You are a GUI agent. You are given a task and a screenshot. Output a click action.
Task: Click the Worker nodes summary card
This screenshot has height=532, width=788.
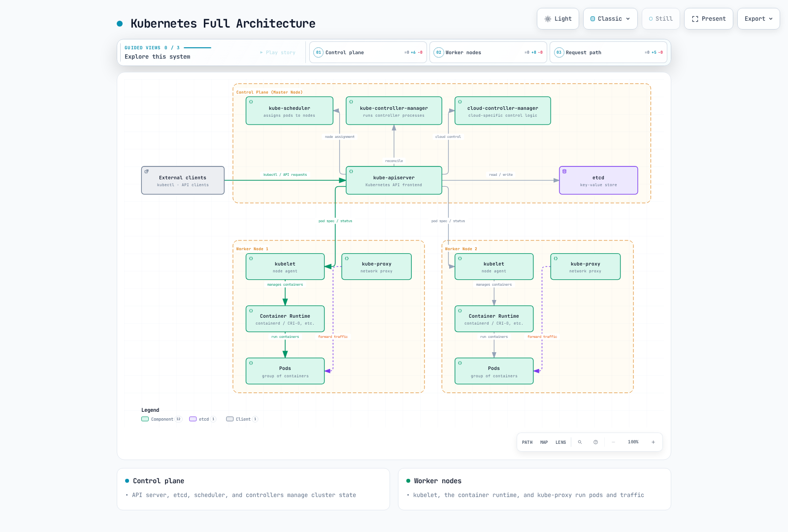[x=534, y=489]
